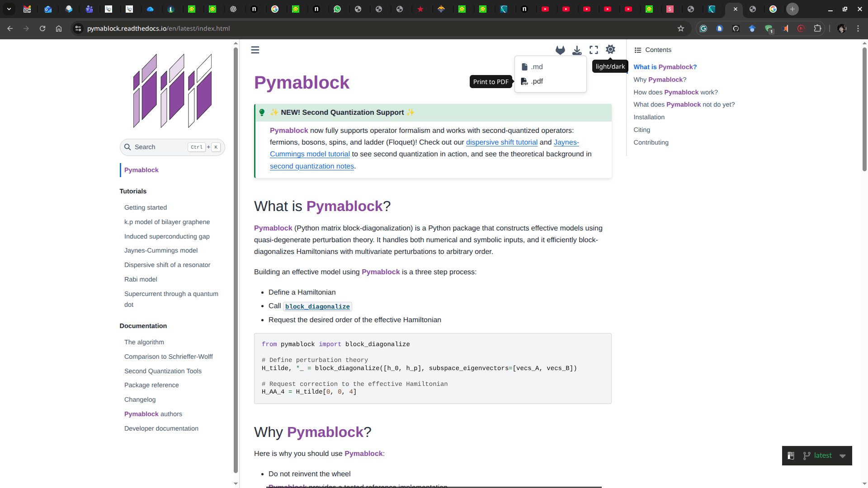Bookmark this page with star icon
This screenshot has width=868, height=488.
tap(681, 28)
